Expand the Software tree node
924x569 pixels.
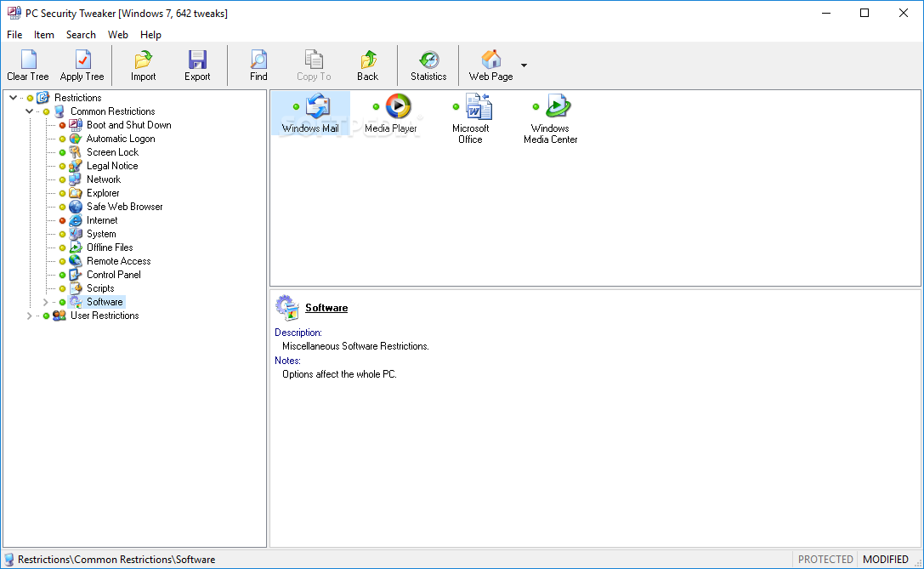tap(45, 302)
